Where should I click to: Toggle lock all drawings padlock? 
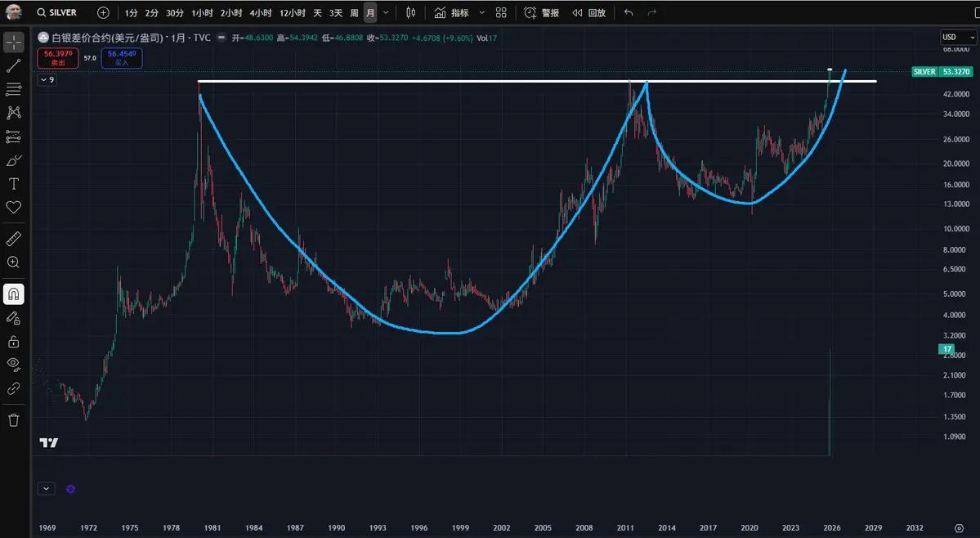14,342
